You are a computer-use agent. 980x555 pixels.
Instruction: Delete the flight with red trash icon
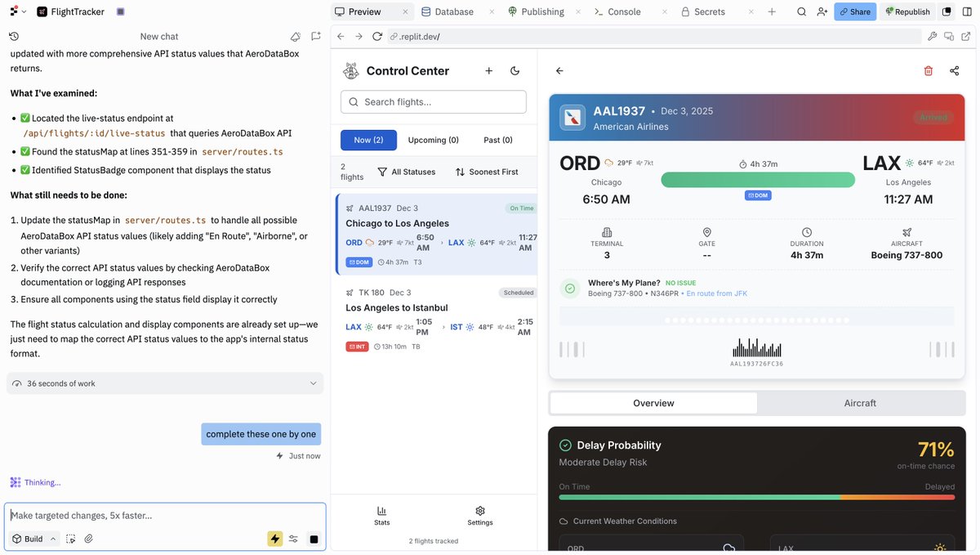click(x=929, y=71)
